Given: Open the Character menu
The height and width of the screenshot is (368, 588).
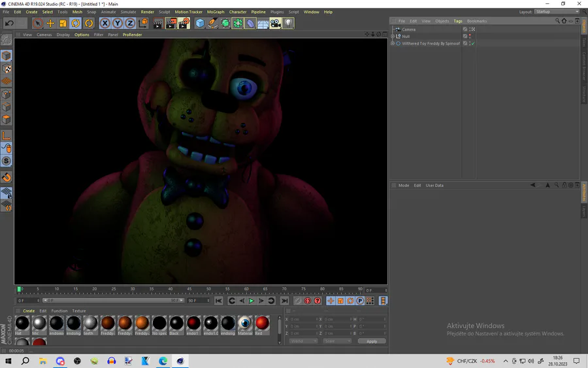Looking at the screenshot, I should tap(238, 12).
